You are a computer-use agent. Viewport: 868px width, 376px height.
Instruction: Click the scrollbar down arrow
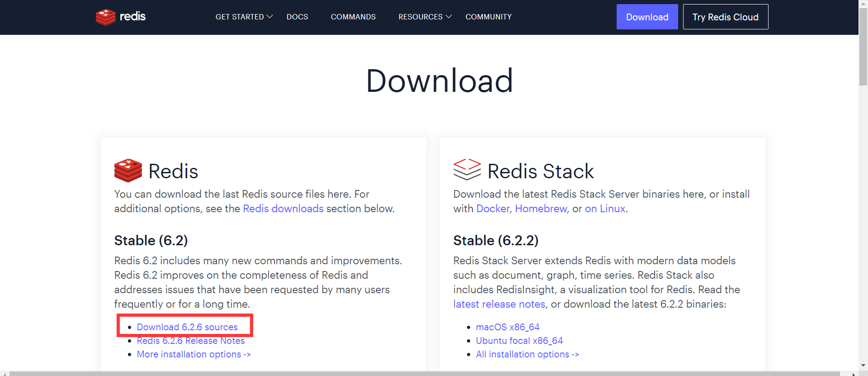click(863, 365)
